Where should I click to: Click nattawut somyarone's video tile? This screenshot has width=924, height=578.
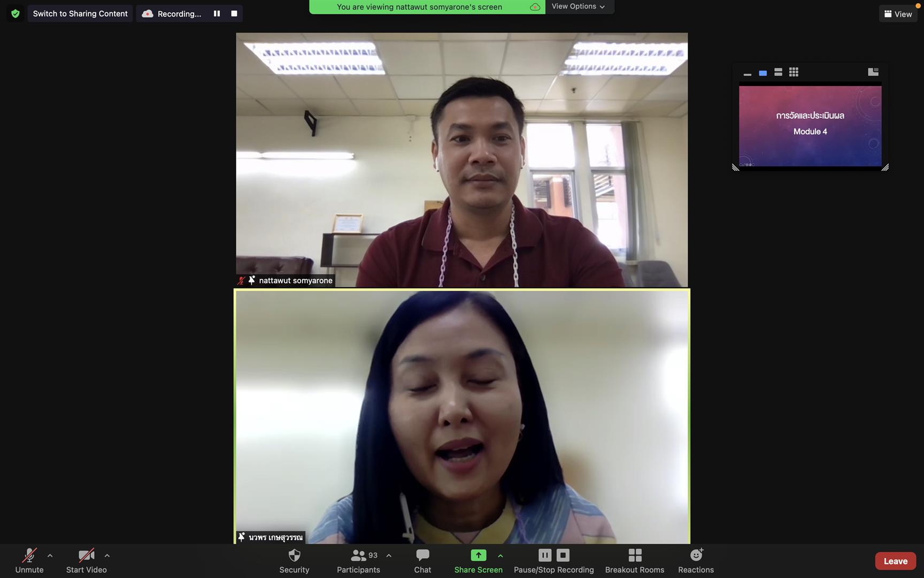tap(462, 159)
